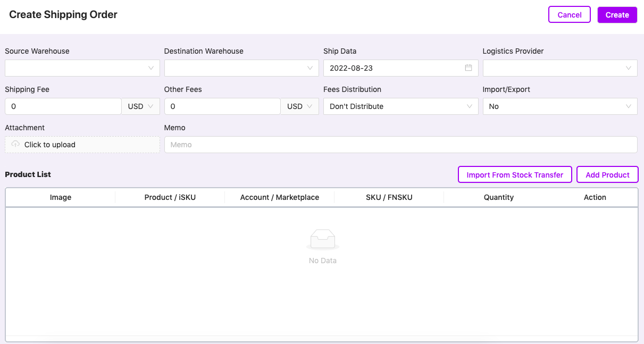This screenshot has width=644, height=344.
Task: Click the Create Shipping Order title
Action: [63, 15]
